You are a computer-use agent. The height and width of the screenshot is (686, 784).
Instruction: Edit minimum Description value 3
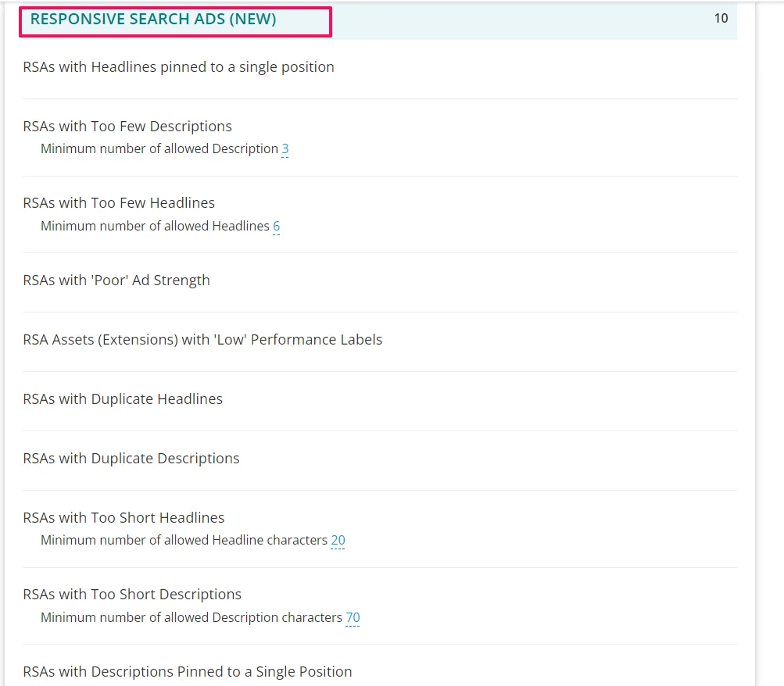(x=285, y=149)
